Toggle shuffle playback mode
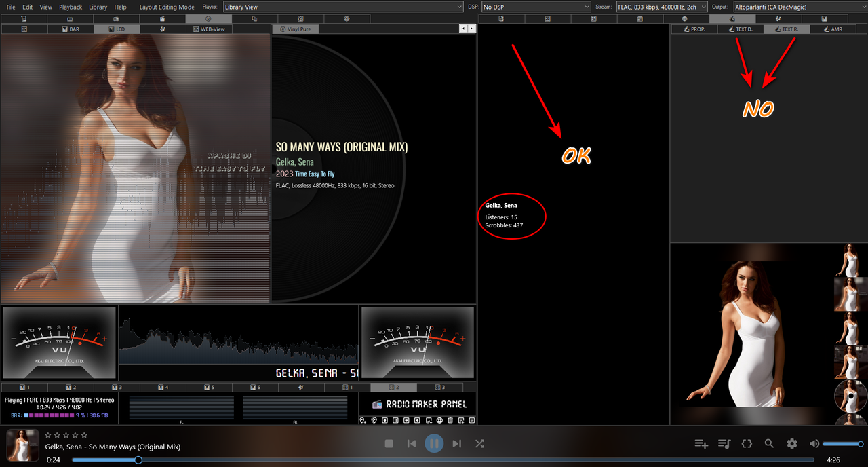 pyautogui.click(x=479, y=443)
